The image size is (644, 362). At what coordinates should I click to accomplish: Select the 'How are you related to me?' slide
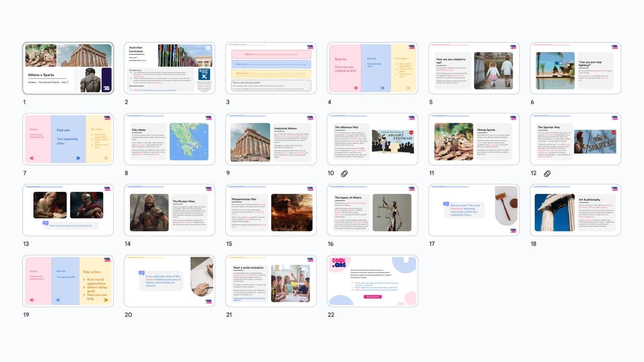pyautogui.click(x=474, y=68)
